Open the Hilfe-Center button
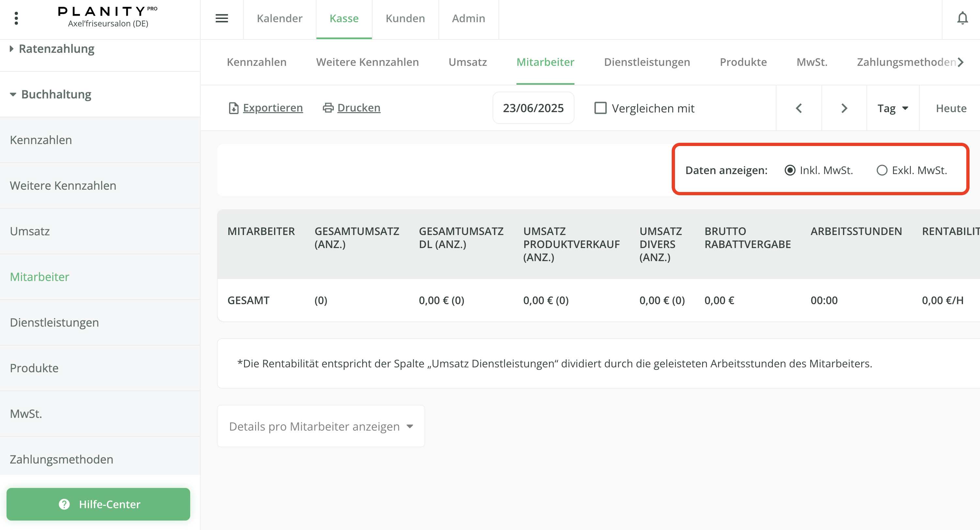Viewport: 980px width, 530px height. pyautogui.click(x=98, y=504)
